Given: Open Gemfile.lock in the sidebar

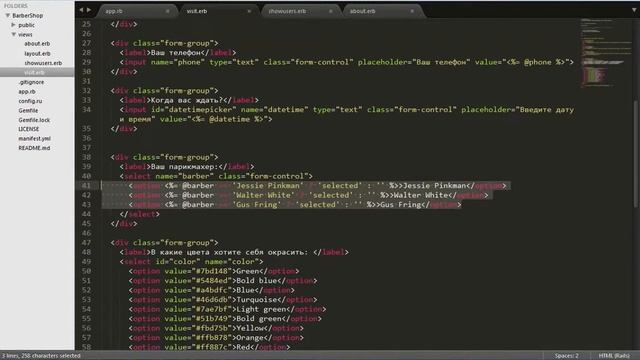Looking at the screenshot, I should click(x=34, y=120).
